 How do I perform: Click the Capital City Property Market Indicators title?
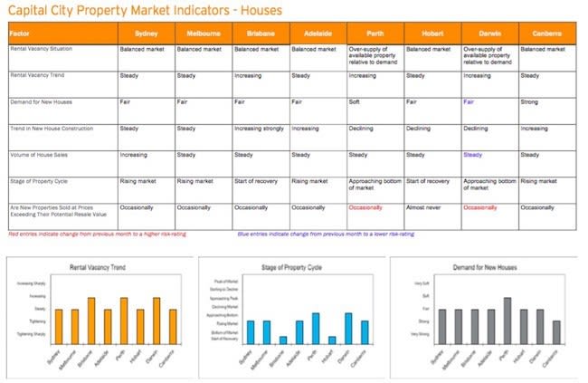pyautogui.click(x=145, y=10)
